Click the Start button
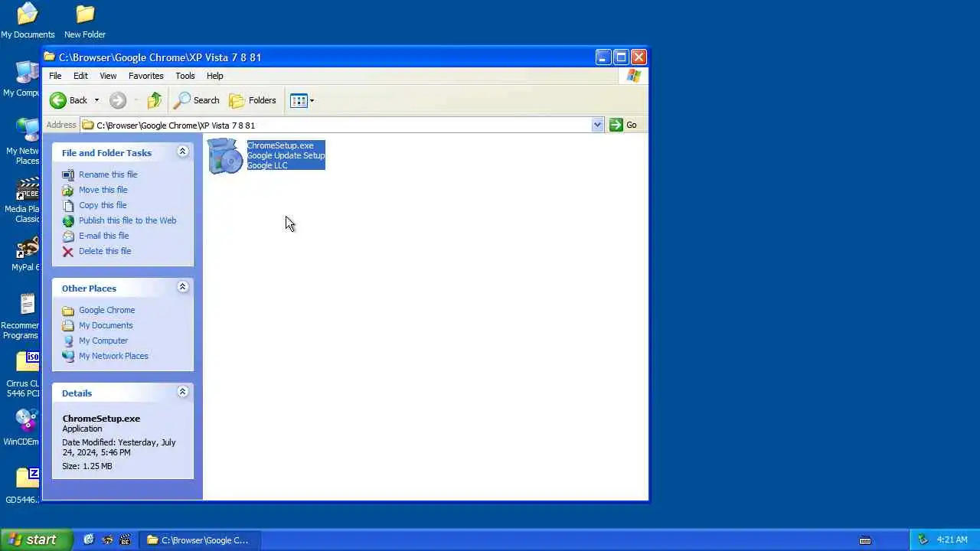 [36, 540]
